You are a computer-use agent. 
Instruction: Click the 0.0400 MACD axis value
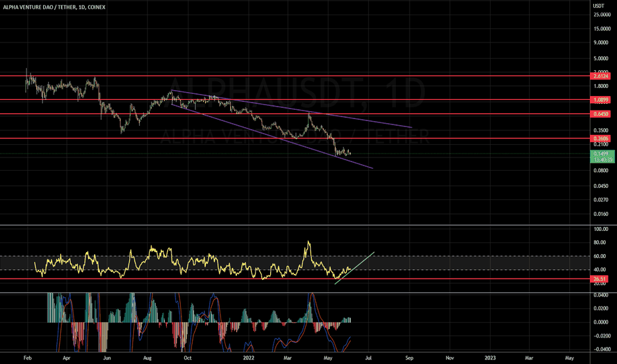coord(601,295)
